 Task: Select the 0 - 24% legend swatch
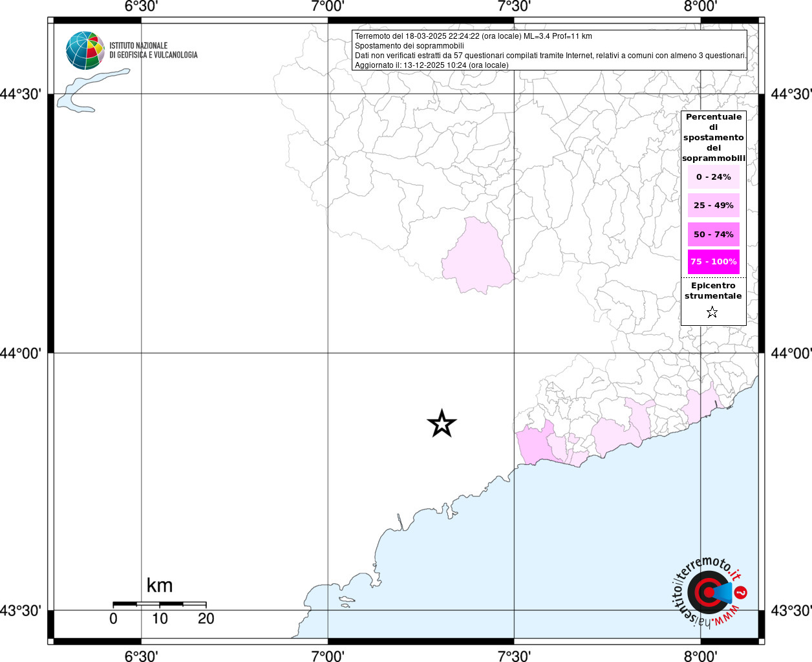(714, 176)
